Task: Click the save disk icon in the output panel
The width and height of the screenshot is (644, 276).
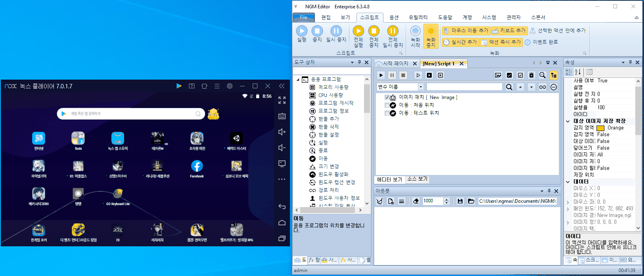Action: coord(460,201)
